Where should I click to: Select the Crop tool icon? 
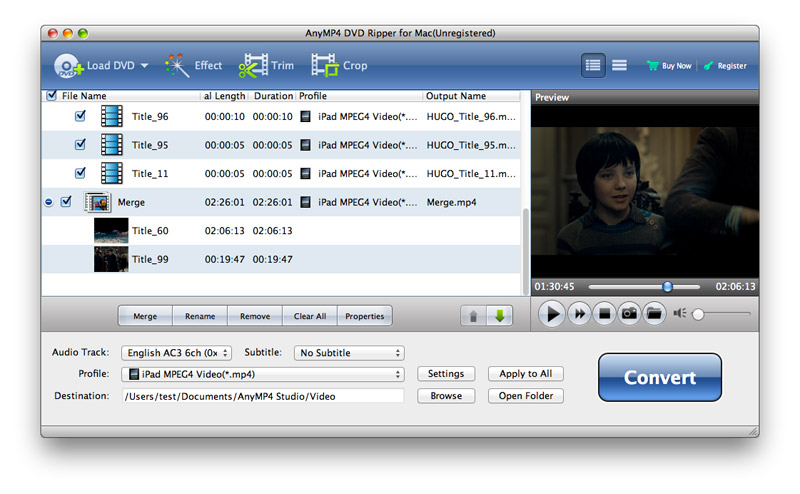click(x=324, y=66)
